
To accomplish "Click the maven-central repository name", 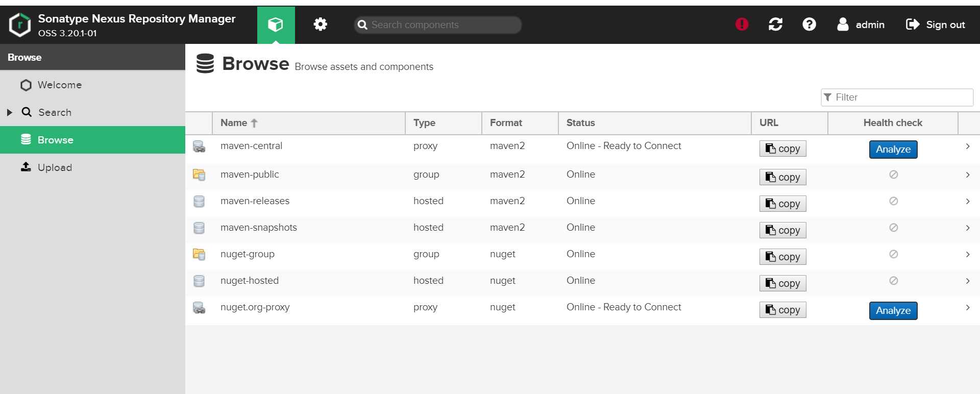I will [251, 146].
